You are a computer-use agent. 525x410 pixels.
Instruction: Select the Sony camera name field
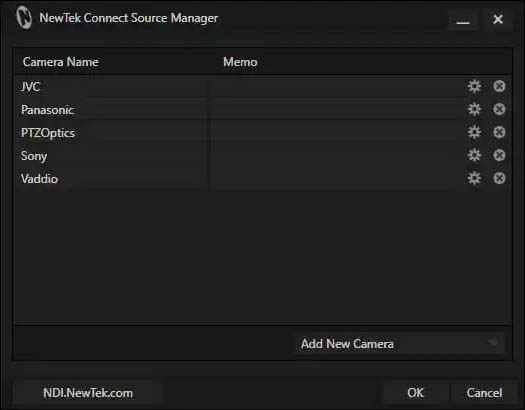(x=112, y=156)
